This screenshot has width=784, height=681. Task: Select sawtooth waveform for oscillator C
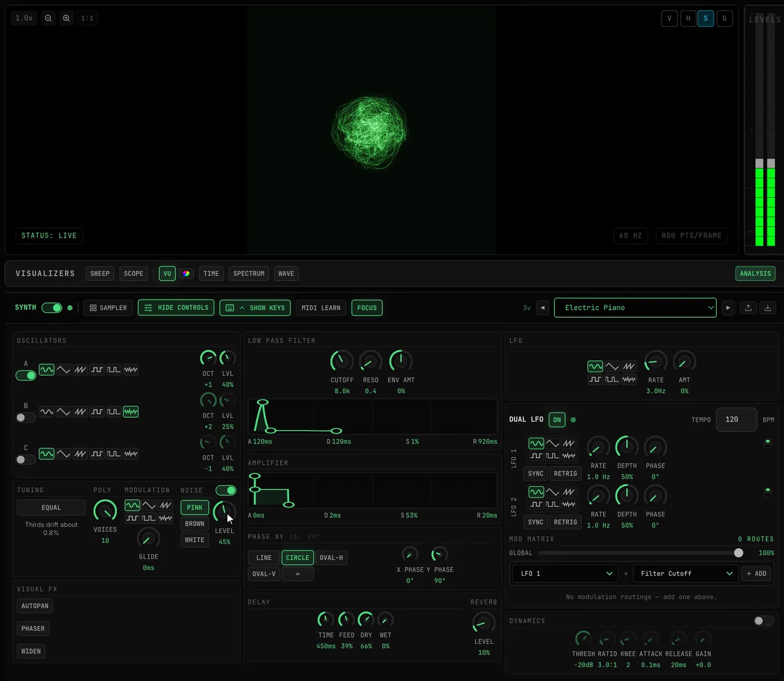[80, 454]
